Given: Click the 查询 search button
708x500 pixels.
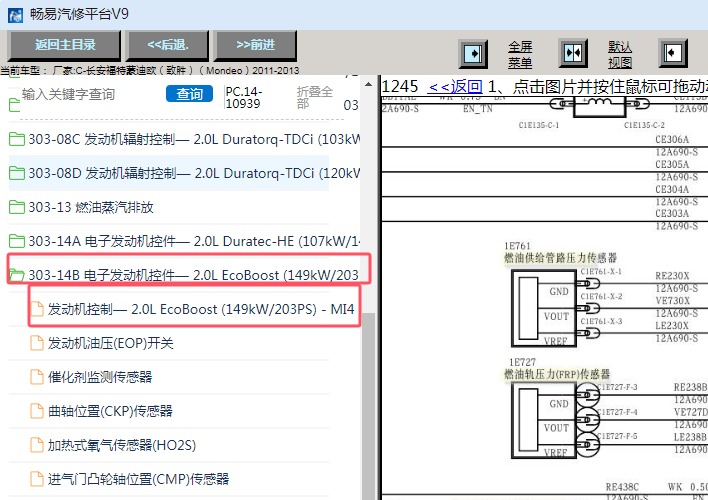Looking at the screenshot, I should coord(189,94).
